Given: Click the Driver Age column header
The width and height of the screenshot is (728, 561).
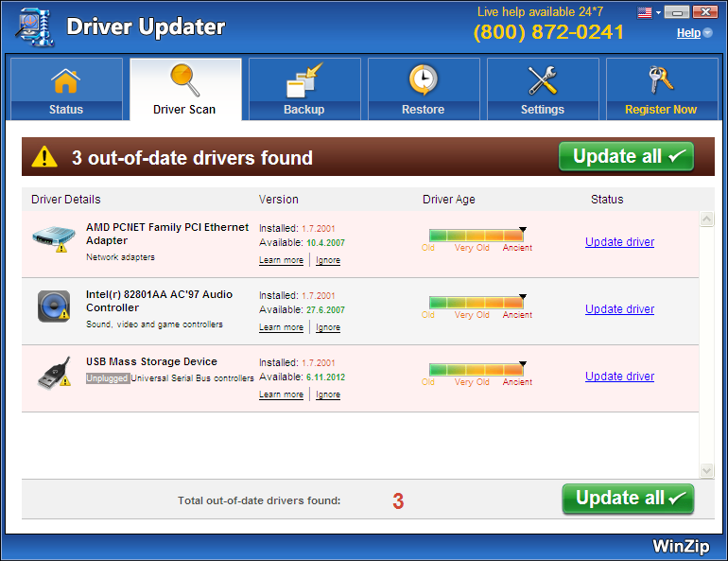Looking at the screenshot, I should click(x=448, y=200).
